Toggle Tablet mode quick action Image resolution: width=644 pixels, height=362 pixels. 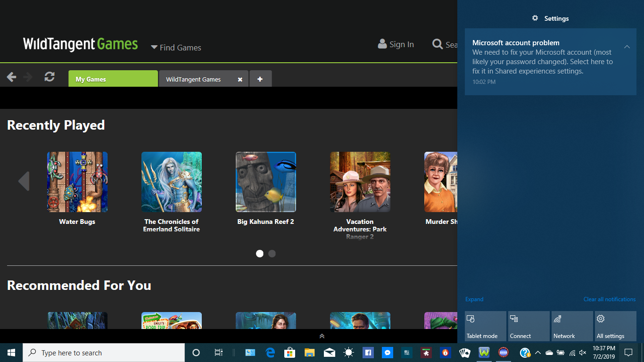tap(486, 326)
